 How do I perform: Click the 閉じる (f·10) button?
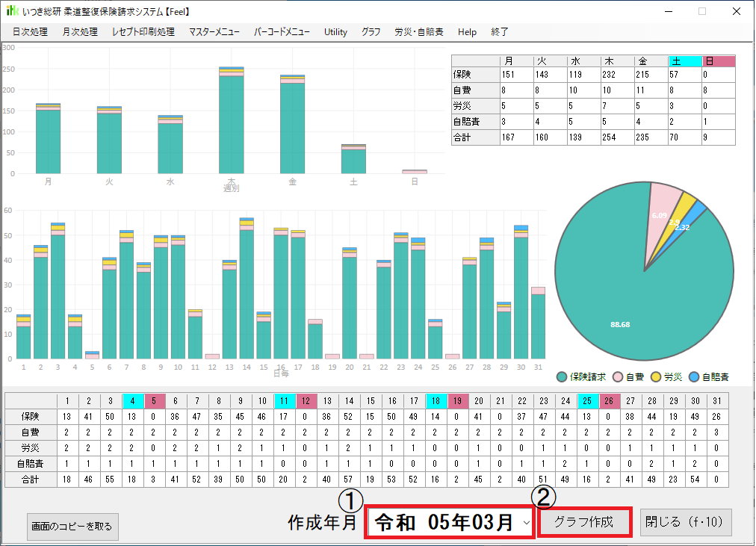684,522
